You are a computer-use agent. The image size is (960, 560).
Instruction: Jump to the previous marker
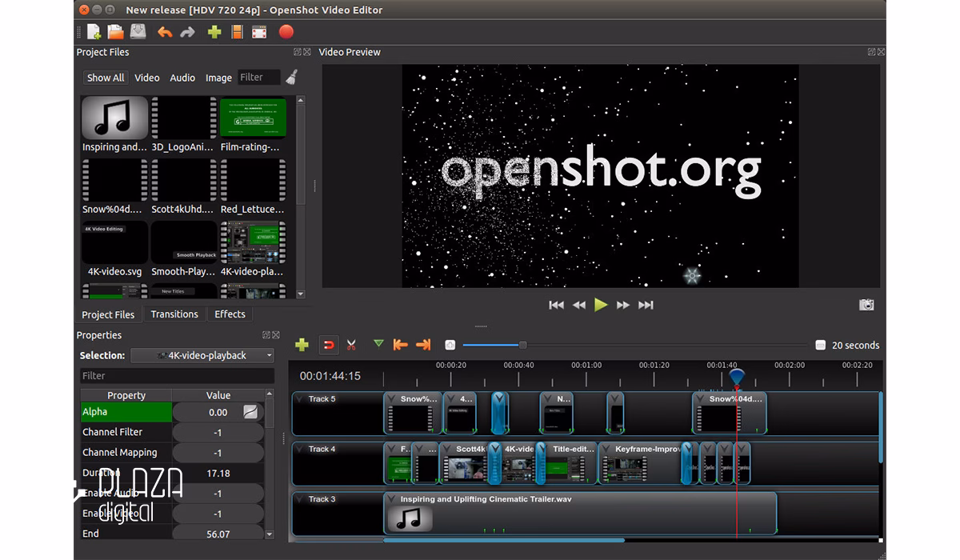[x=401, y=345]
